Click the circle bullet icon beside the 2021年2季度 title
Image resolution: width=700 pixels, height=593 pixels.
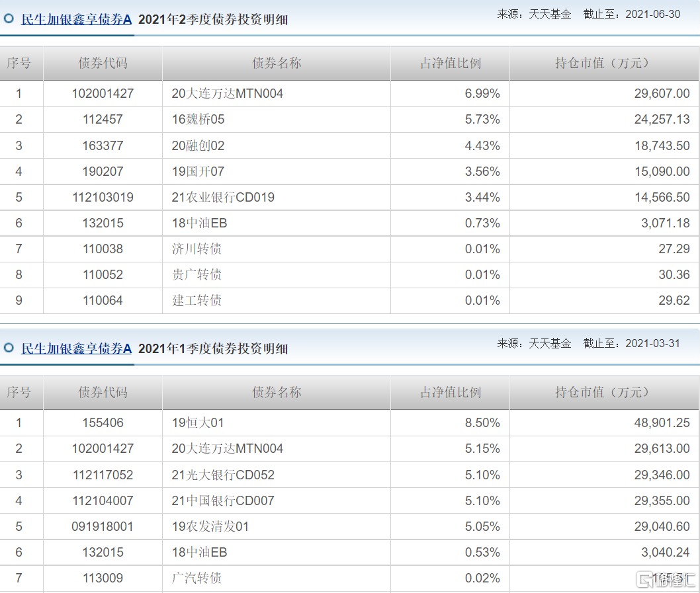click(x=8, y=19)
